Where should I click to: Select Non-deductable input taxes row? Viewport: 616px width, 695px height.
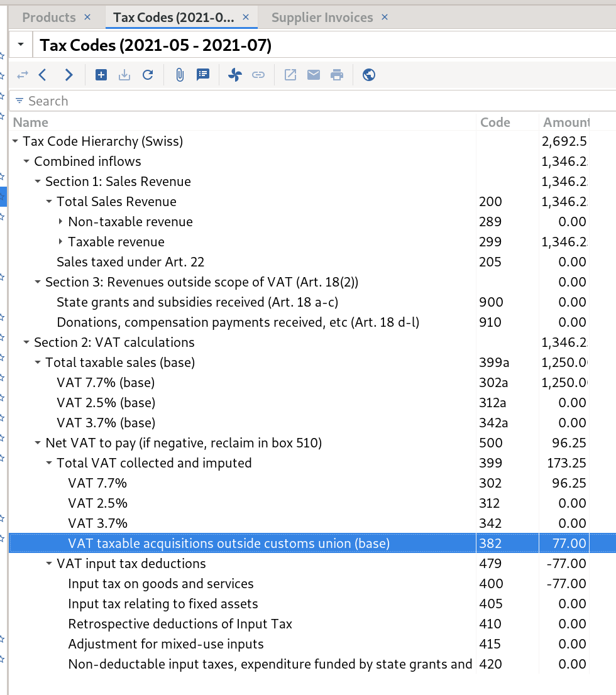(x=312, y=664)
